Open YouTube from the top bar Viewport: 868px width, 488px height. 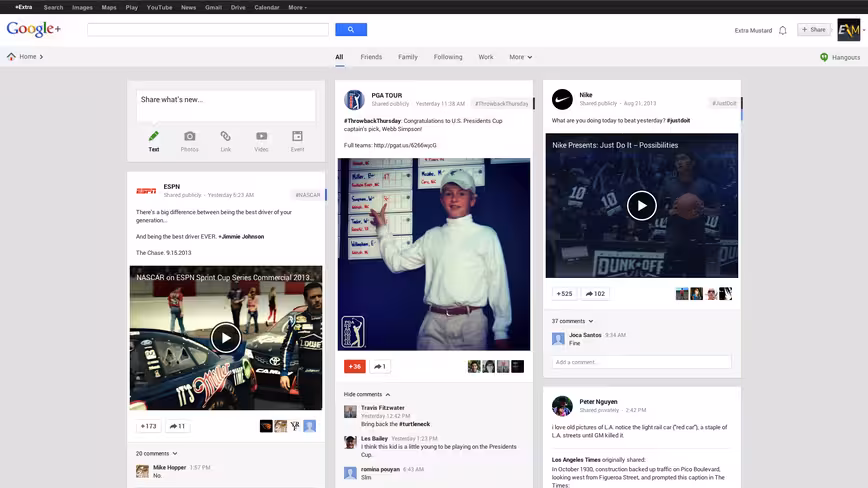click(x=159, y=7)
